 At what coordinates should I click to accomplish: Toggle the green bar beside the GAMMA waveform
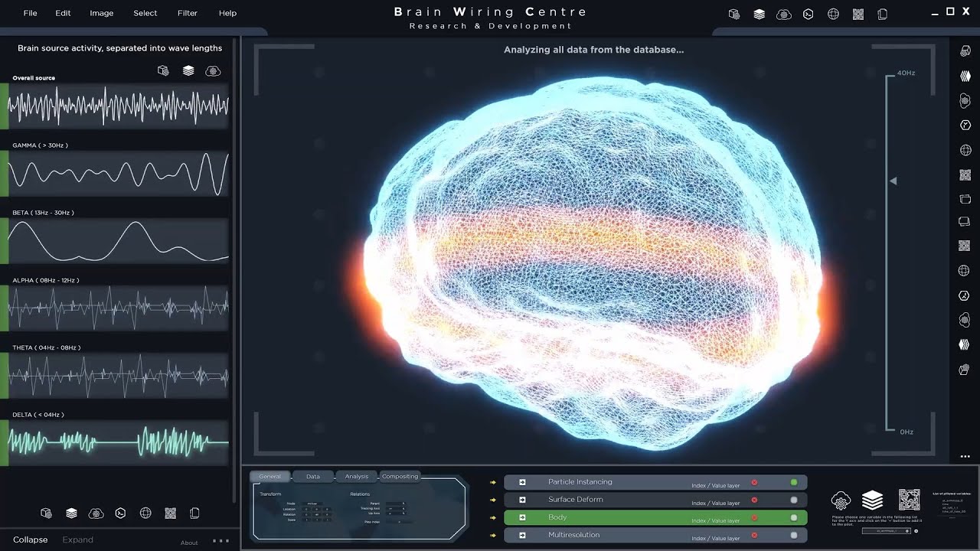click(4, 173)
